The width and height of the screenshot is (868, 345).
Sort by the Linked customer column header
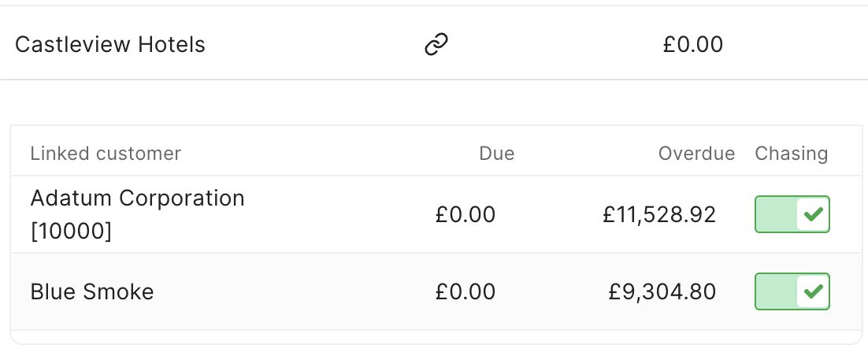[x=106, y=154]
